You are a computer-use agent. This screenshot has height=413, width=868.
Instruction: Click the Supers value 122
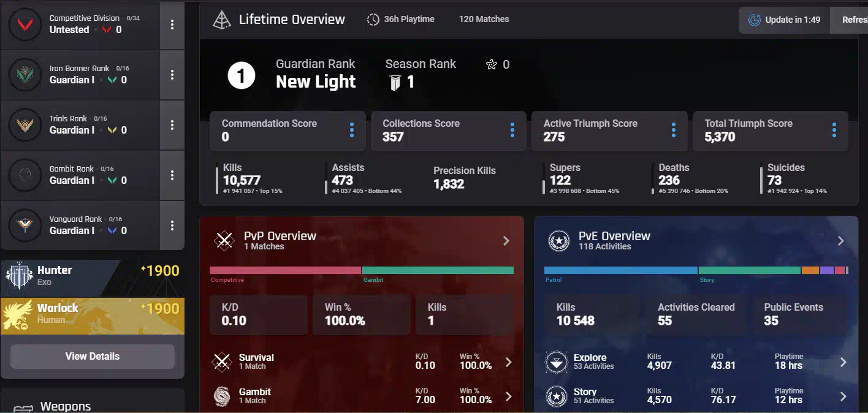(560, 180)
